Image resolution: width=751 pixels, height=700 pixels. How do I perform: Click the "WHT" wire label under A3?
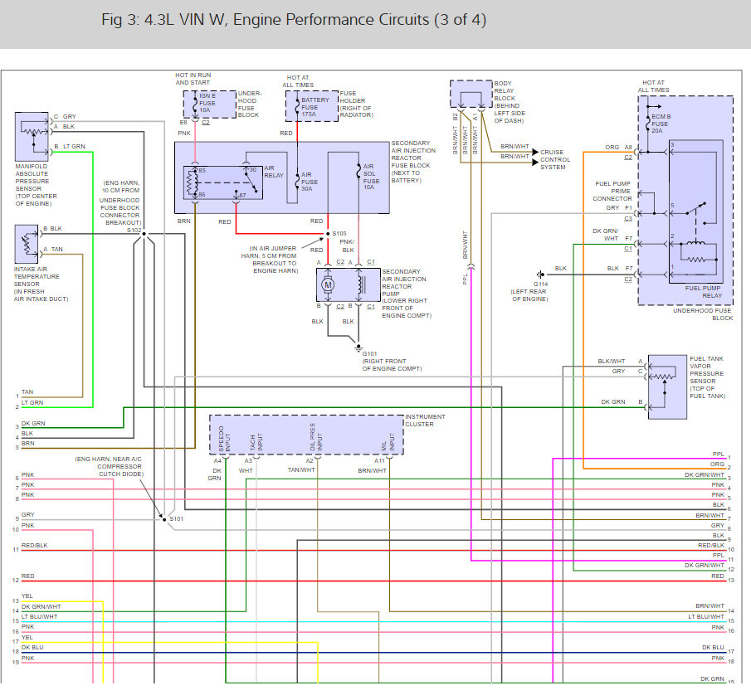coord(246,470)
